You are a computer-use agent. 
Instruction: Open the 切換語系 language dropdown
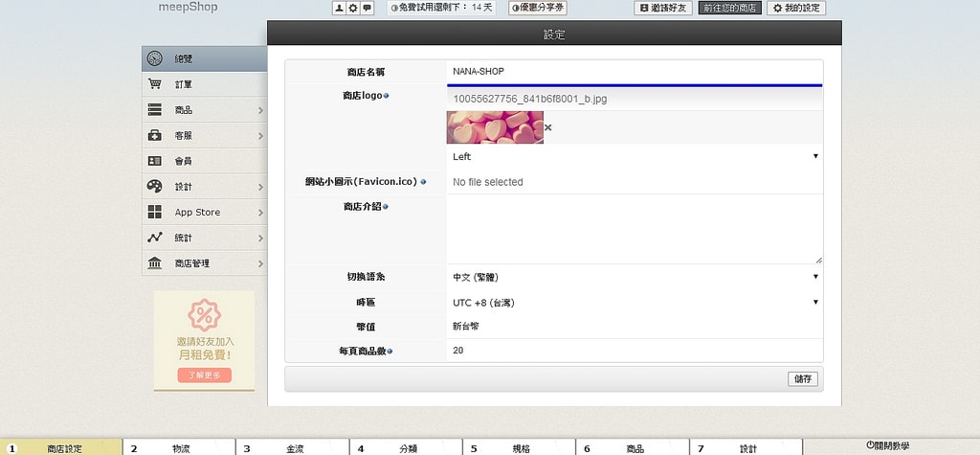(x=635, y=277)
